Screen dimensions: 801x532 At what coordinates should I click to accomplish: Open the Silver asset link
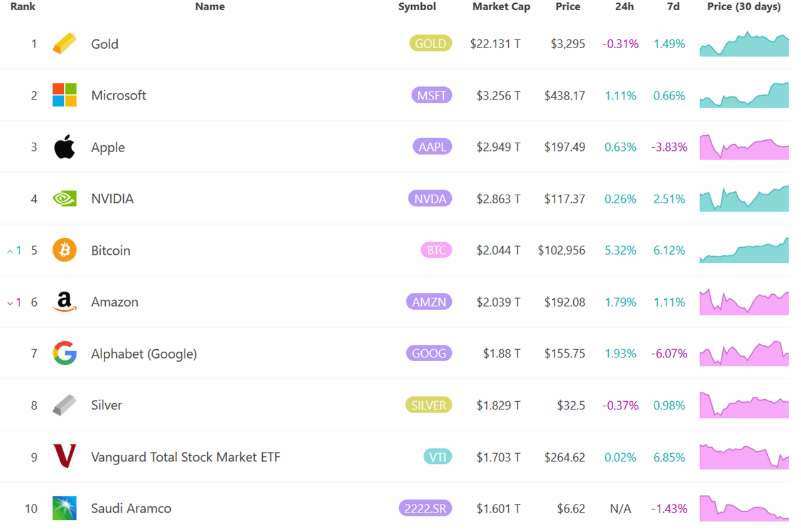pyautogui.click(x=106, y=405)
